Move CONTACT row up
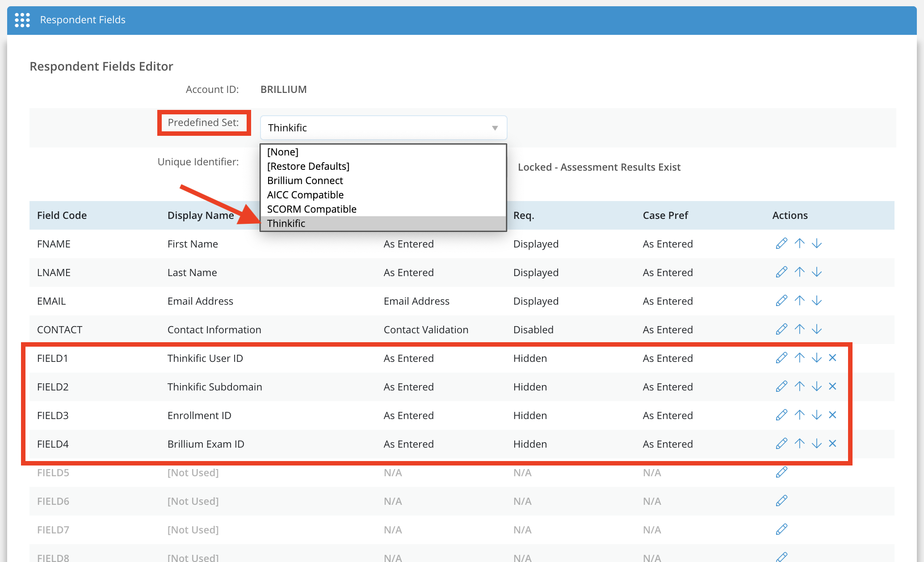The height and width of the screenshot is (562, 924). point(800,329)
